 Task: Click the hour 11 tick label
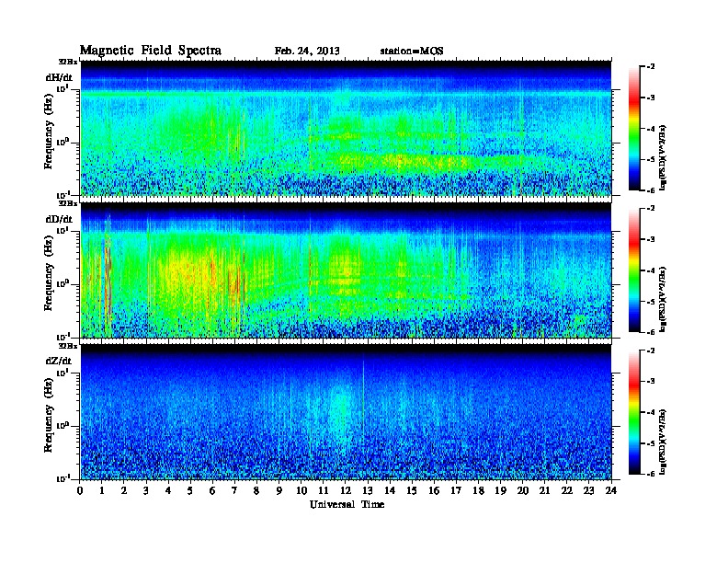324,490
